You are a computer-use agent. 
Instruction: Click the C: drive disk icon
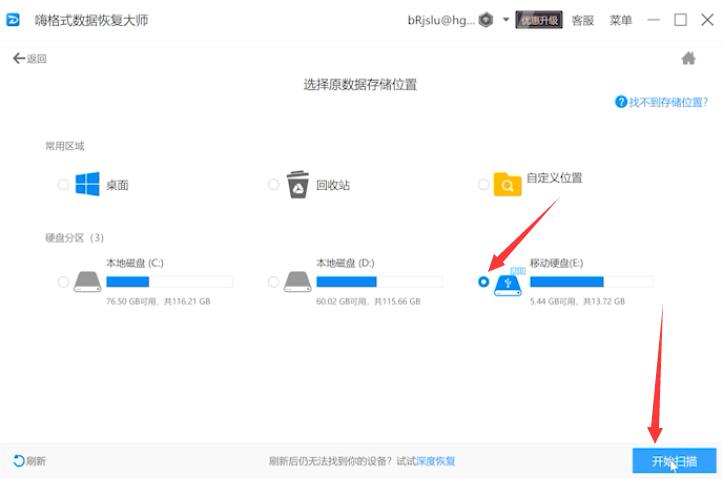coord(87,281)
